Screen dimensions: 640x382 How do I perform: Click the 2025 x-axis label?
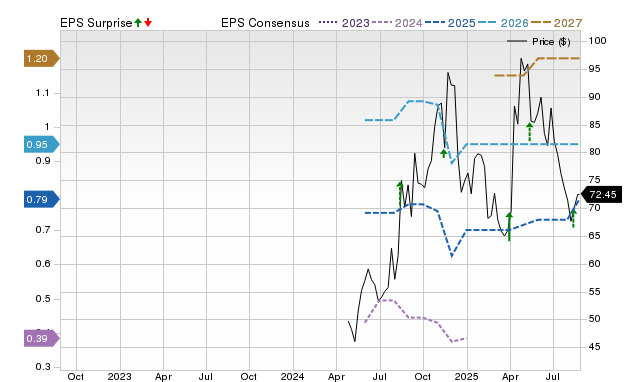467,376
